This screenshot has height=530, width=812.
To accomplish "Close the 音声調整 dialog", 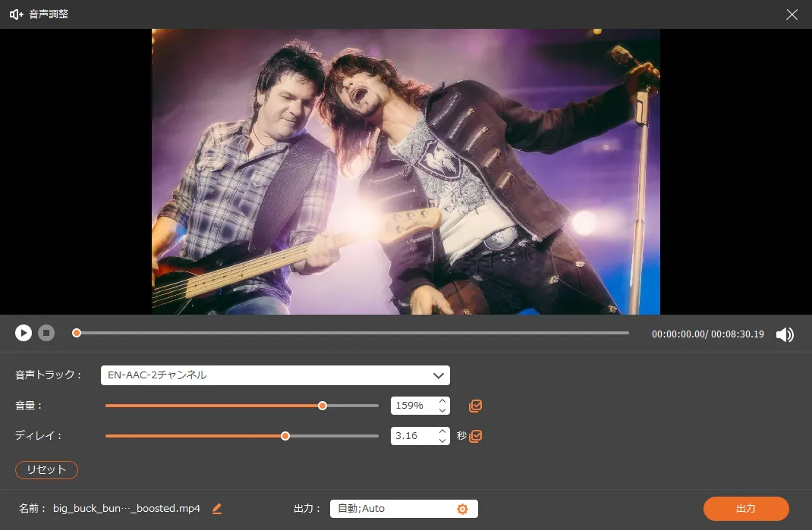I will 792,14.
